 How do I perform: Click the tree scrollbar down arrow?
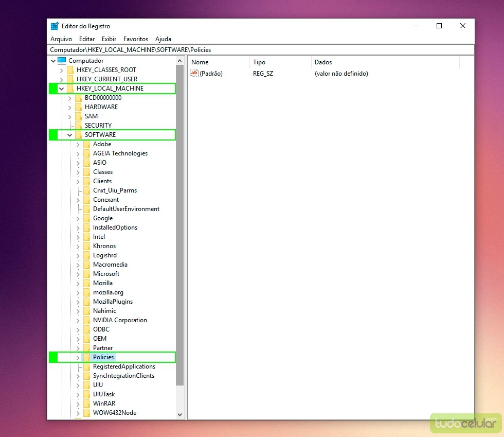tap(179, 414)
